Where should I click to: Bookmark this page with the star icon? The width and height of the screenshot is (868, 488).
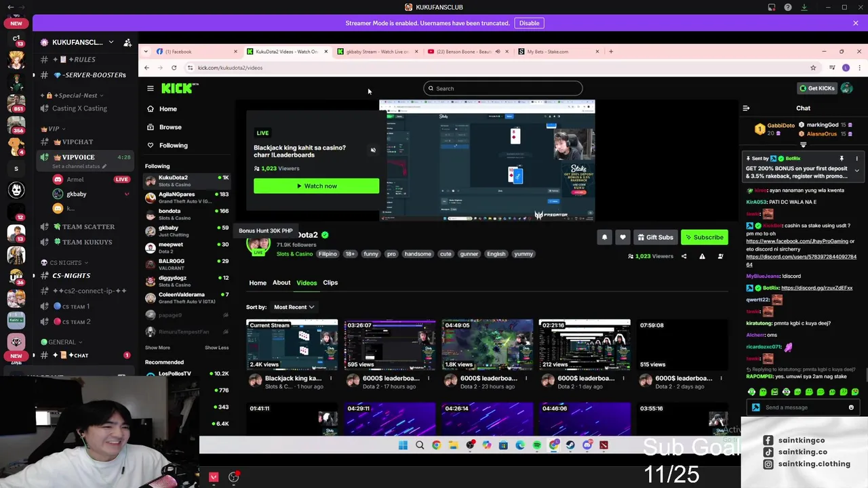(812, 68)
